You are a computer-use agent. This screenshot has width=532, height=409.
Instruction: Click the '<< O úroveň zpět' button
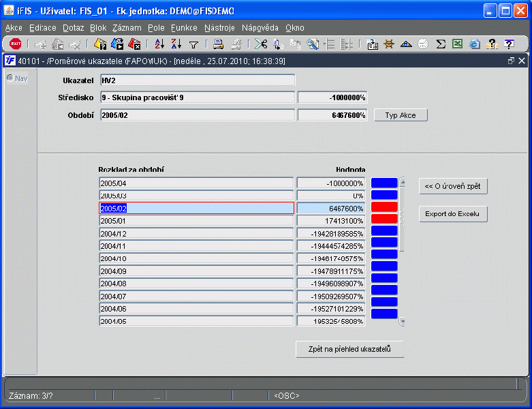click(452, 186)
